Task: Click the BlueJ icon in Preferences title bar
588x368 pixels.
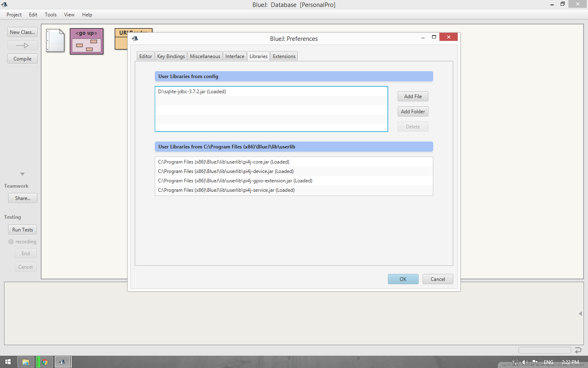Action: pyautogui.click(x=135, y=38)
